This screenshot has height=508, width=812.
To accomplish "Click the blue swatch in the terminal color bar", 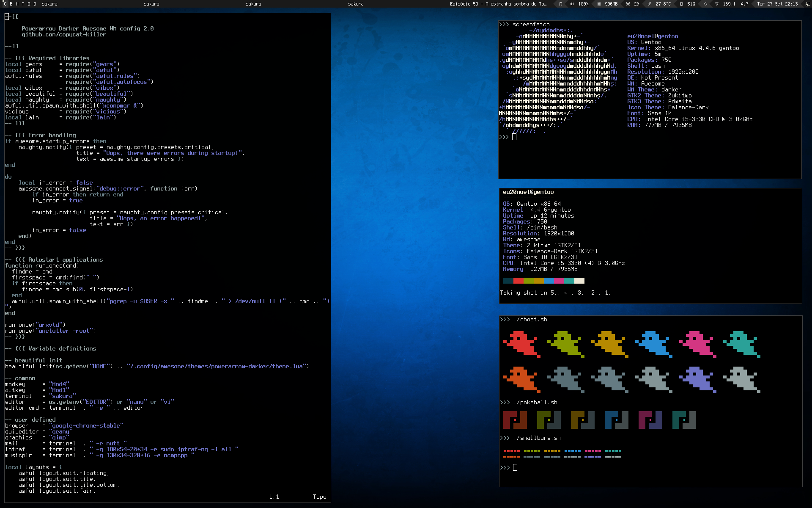I will 549,281.
